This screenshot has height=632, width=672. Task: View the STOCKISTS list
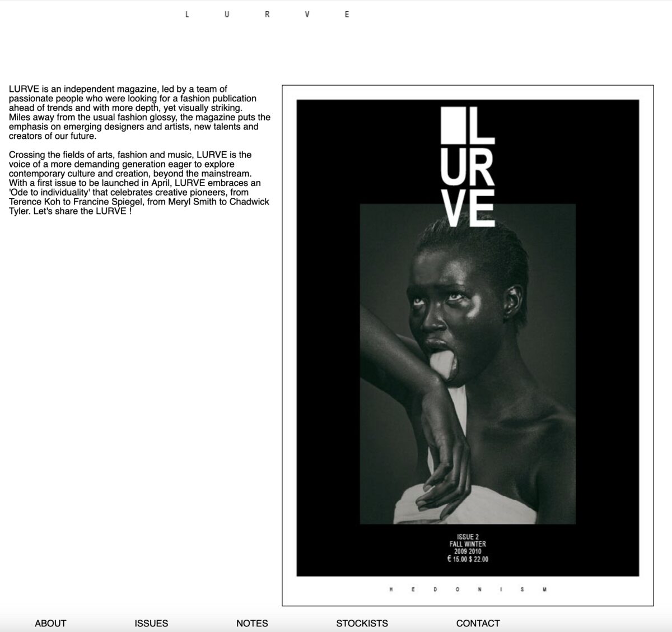point(362,623)
